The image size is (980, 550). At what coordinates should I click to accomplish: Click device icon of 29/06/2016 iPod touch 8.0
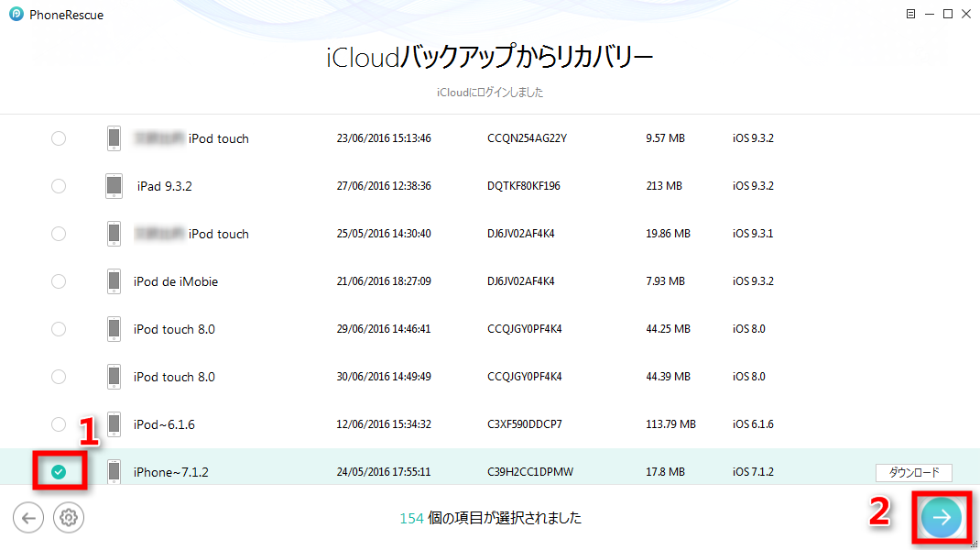[114, 328]
